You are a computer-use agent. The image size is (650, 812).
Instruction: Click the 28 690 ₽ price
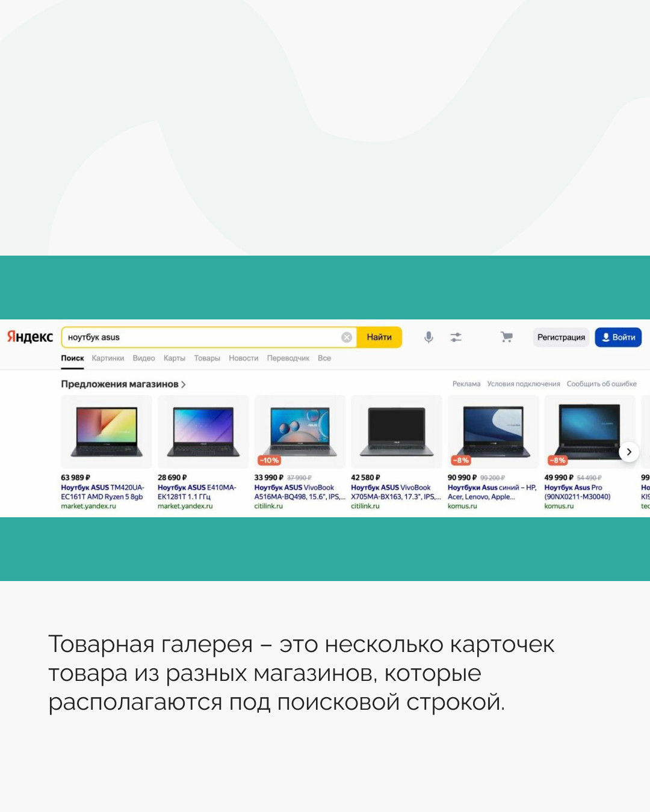coord(172,478)
